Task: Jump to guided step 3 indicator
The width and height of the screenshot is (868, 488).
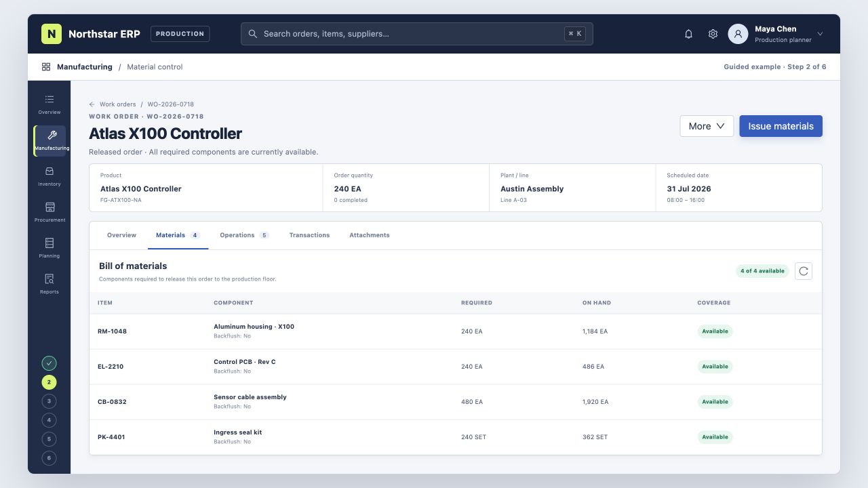Action: click(49, 401)
